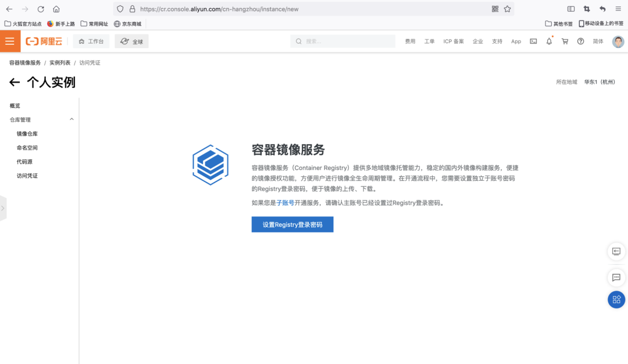Open the 工作台 workbench button
This screenshot has height=364, width=628.
(91, 41)
